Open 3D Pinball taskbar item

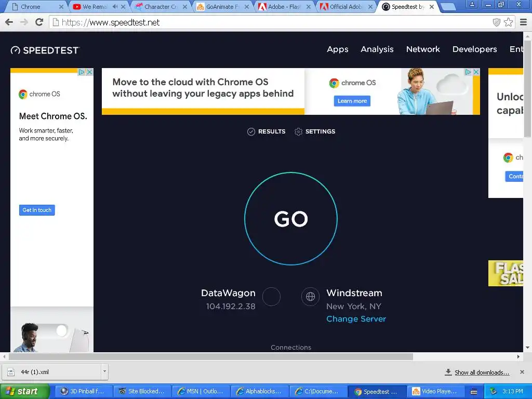[83, 392]
